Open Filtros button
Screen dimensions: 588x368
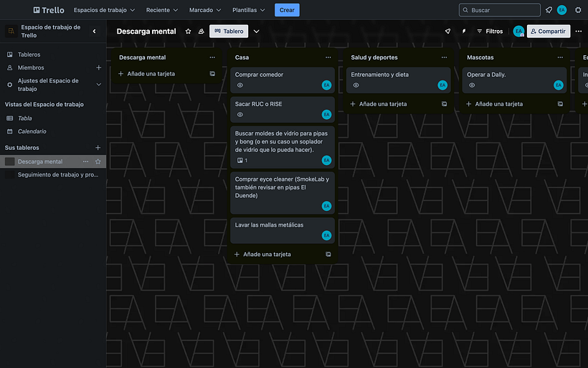point(490,32)
